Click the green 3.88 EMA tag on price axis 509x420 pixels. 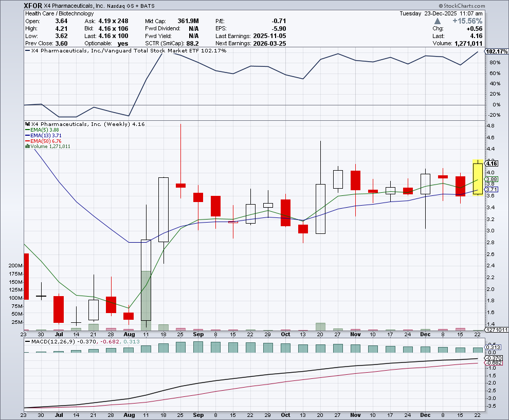(492, 179)
